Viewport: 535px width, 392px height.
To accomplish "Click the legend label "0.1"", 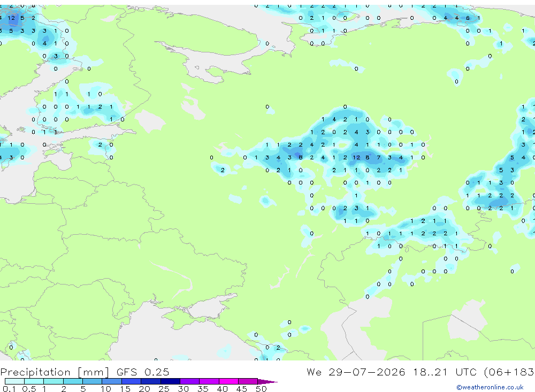I will tap(9, 389).
